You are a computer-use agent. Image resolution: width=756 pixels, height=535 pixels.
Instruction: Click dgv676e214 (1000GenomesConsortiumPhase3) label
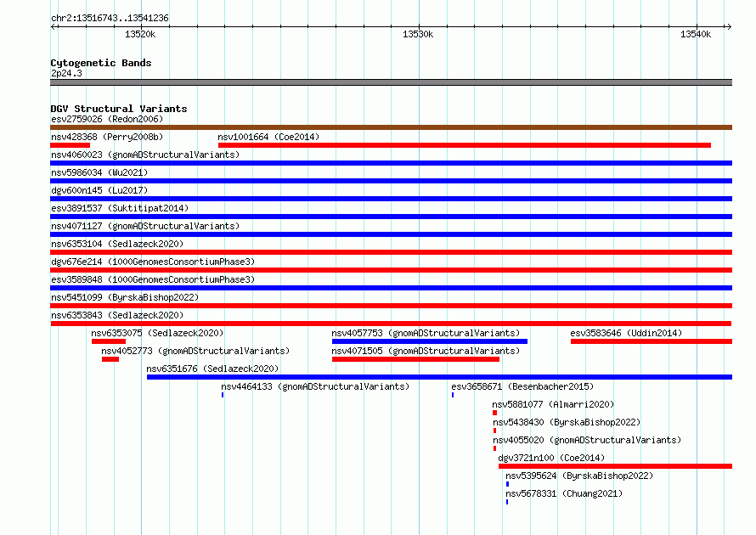click(x=153, y=262)
